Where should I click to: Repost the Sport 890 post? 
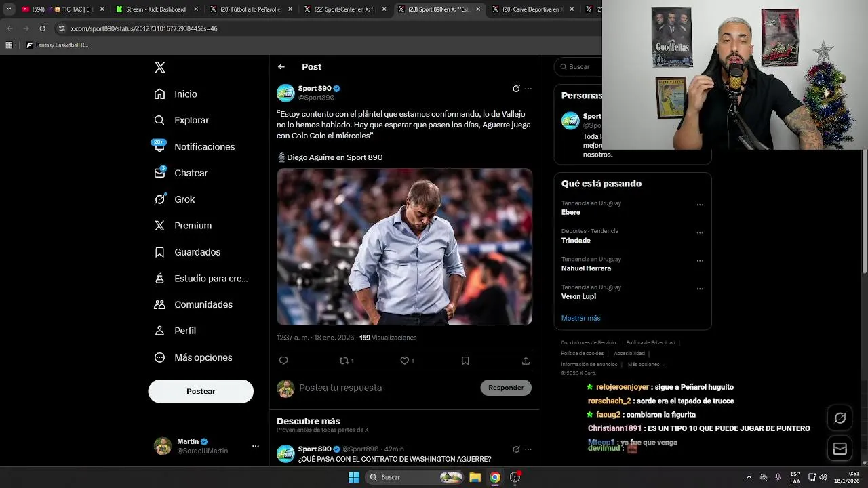[347, 361]
